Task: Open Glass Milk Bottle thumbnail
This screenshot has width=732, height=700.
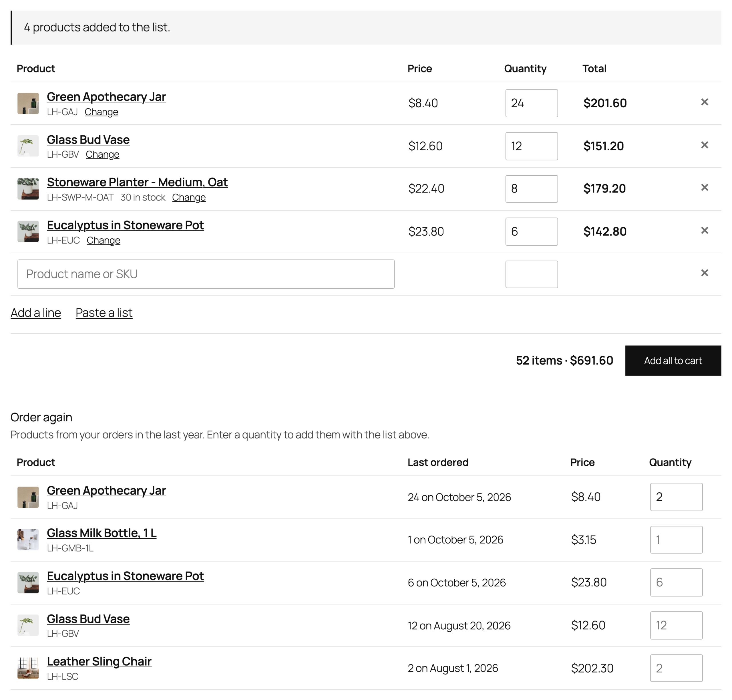Action: click(28, 540)
